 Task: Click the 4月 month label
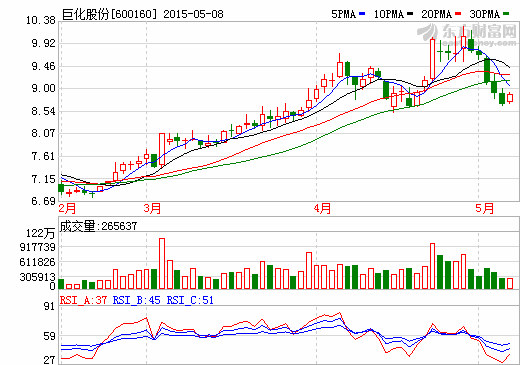(322, 208)
